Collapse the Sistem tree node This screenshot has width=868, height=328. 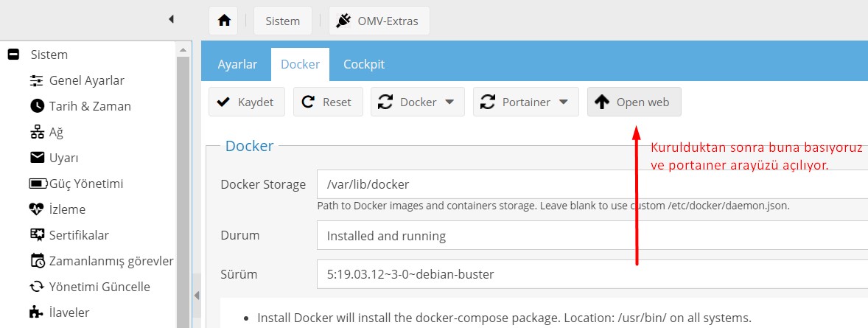click(13, 55)
